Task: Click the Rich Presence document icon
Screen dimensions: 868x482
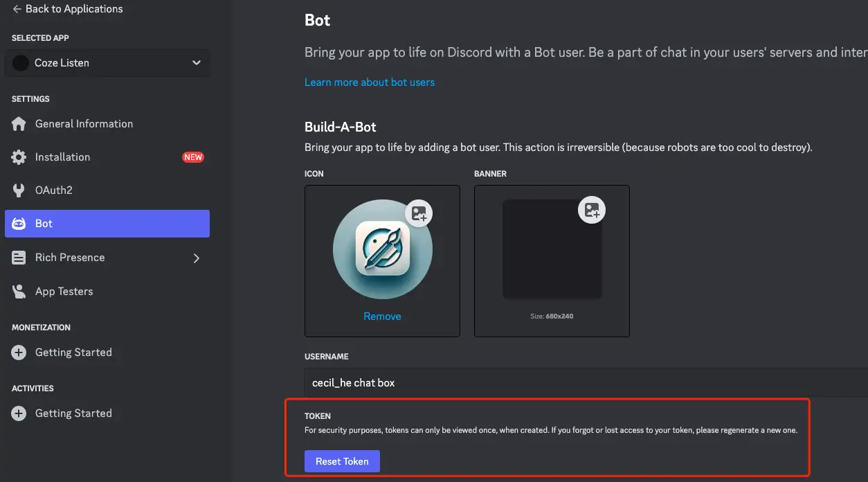Action: (x=19, y=258)
